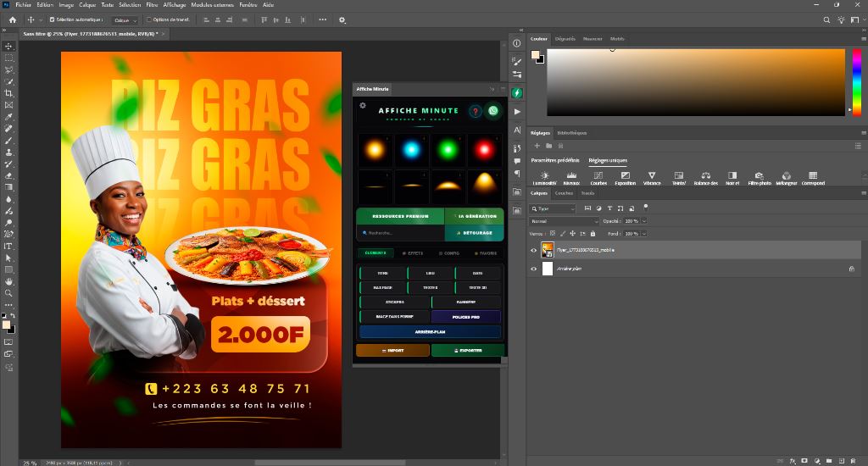Toggle the layer filtering on/off switch
Image resolution: width=868 pixels, height=466 pixels.
(x=645, y=207)
